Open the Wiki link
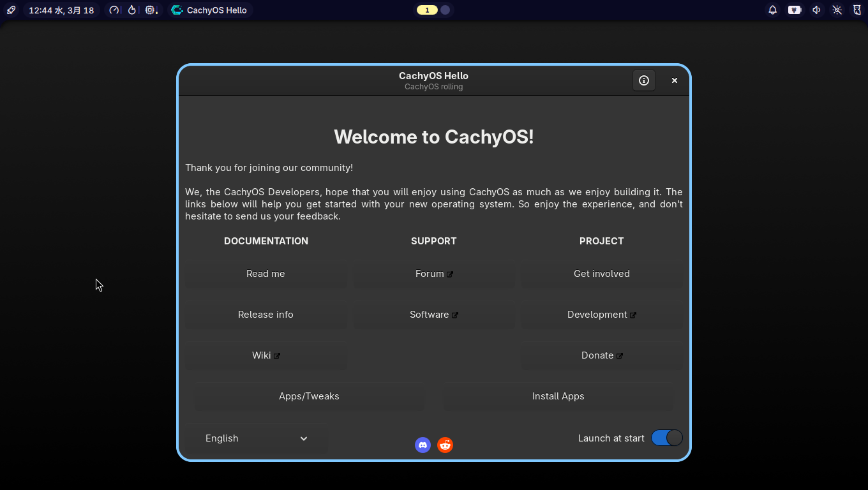 tap(266, 355)
